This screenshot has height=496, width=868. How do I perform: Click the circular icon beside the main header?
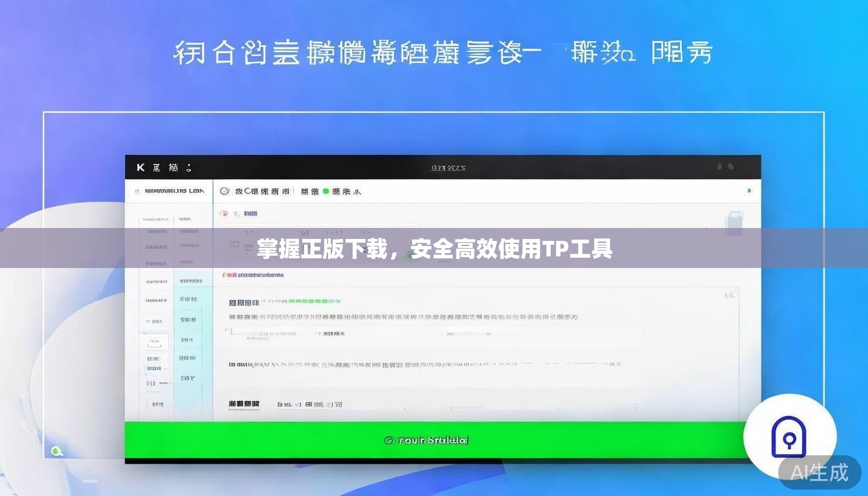(x=225, y=191)
